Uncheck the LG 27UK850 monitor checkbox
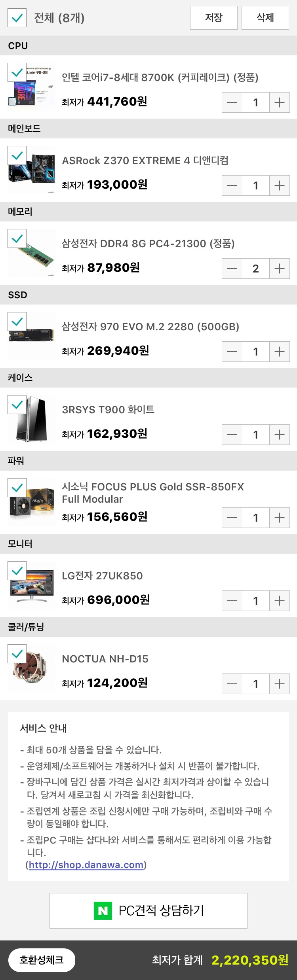 point(17,571)
